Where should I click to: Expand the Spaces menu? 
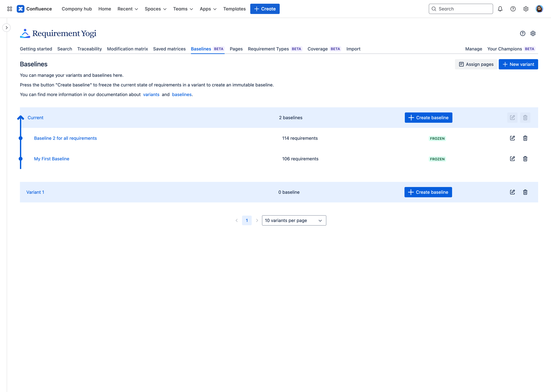[155, 9]
